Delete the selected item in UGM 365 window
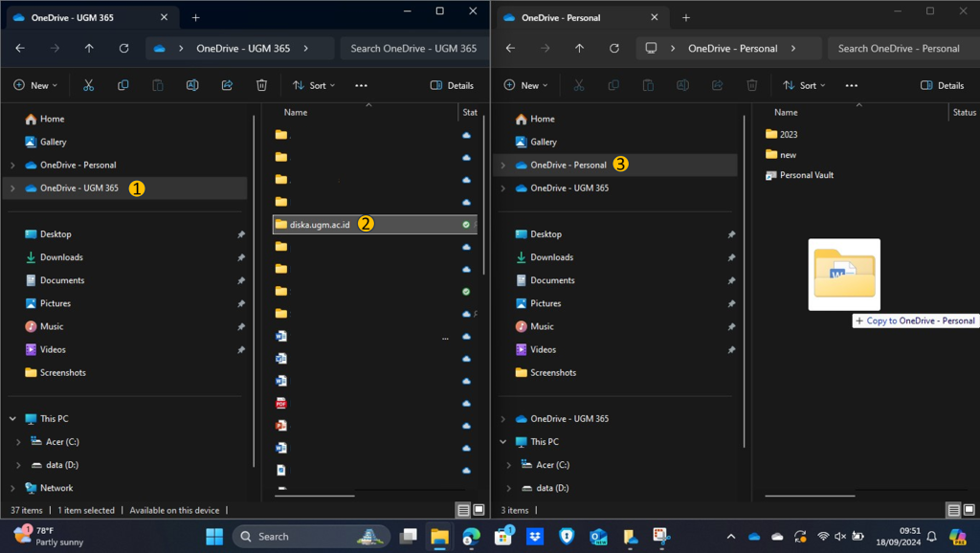This screenshot has height=553, width=980. pyautogui.click(x=261, y=85)
